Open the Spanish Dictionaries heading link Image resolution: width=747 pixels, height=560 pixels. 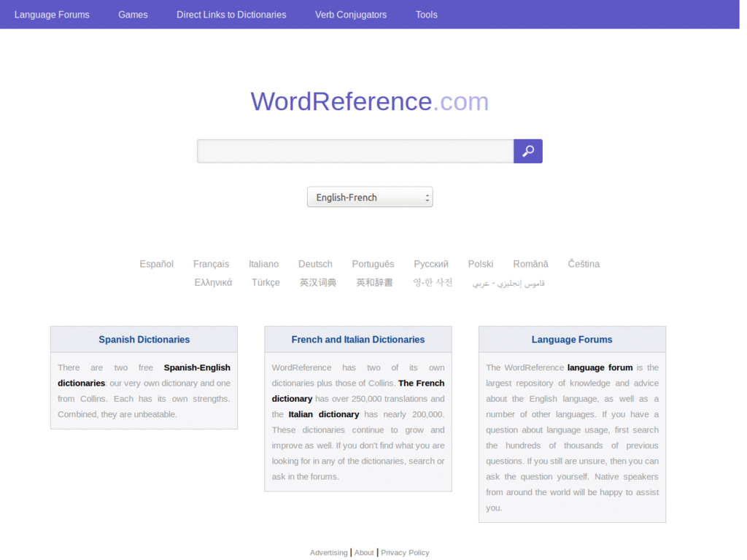pos(144,340)
